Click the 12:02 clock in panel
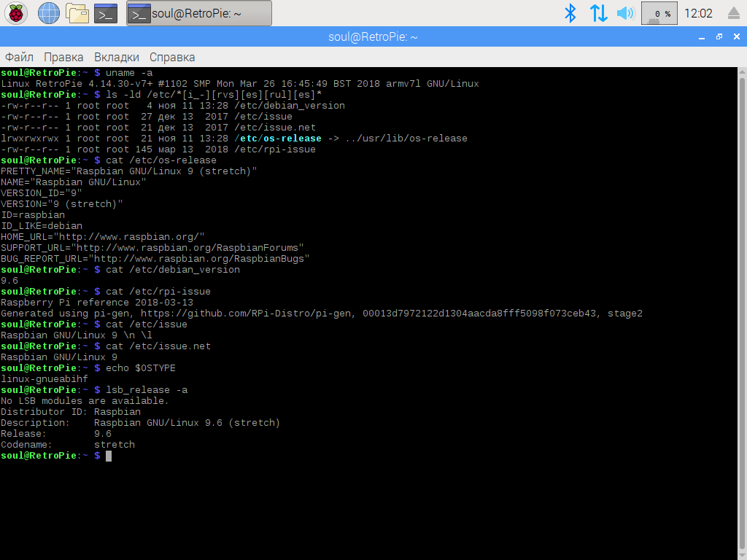Viewport: 747px width, 560px height. click(698, 13)
